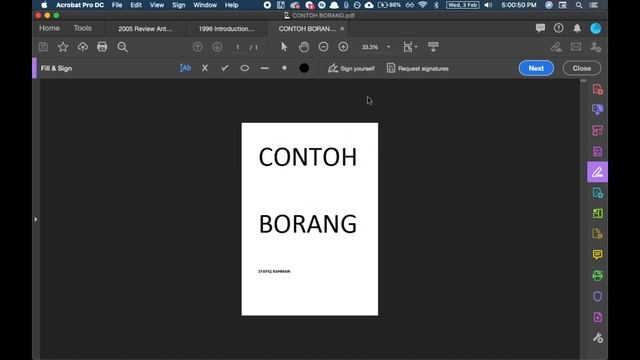Select the line tool

click(264, 68)
